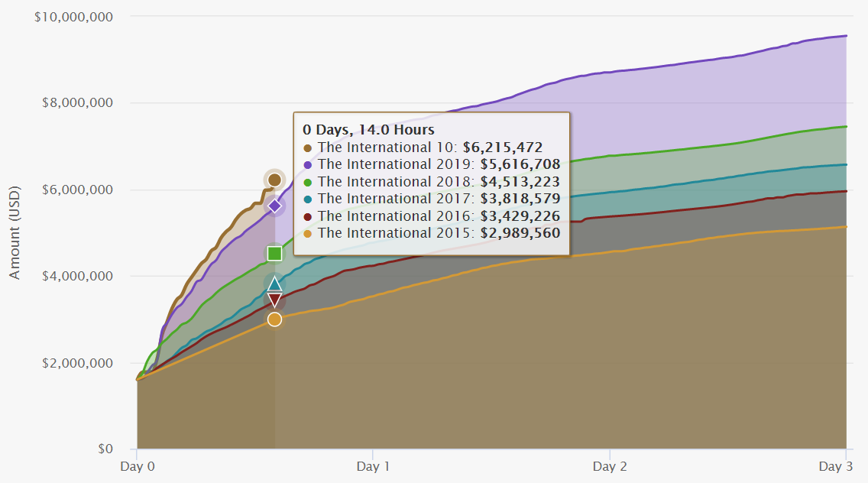Click the dark red legend dot beside International 2016

pos(307,216)
